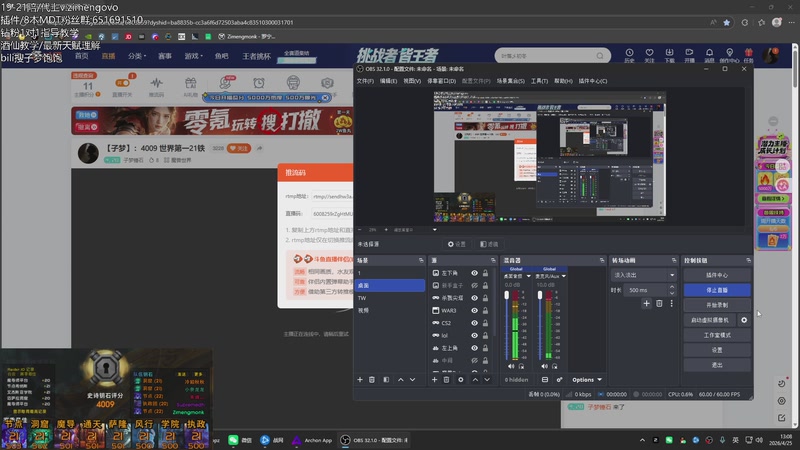Toggle visibility of 左上角 source
The width and height of the screenshot is (800, 450).
(x=474, y=348)
